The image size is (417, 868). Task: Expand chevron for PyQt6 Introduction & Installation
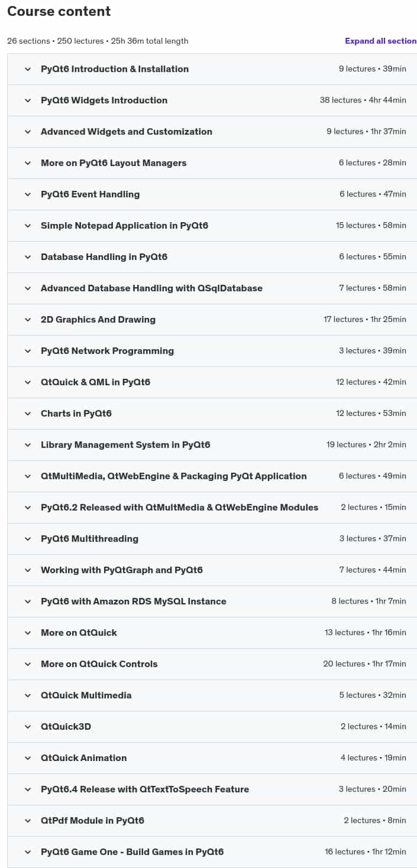point(27,69)
